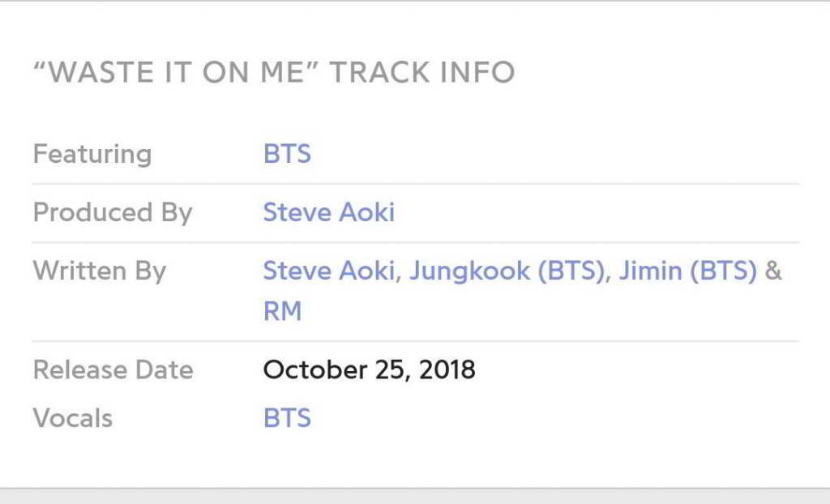The width and height of the screenshot is (830, 504).
Task: Click divider line beneath the Featuring row
Action: pyautogui.click(x=415, y=184)
